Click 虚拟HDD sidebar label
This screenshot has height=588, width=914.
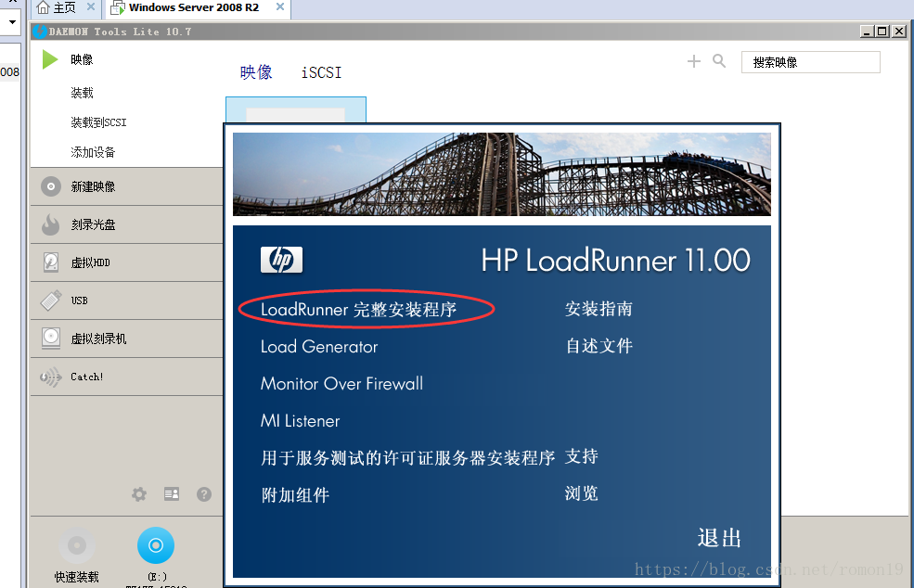90,262
